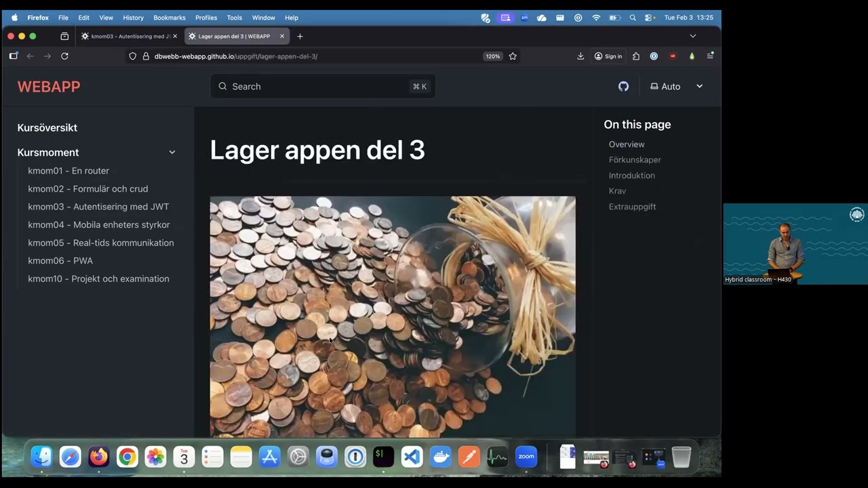Jump to Introduktion section

(632, 176)
